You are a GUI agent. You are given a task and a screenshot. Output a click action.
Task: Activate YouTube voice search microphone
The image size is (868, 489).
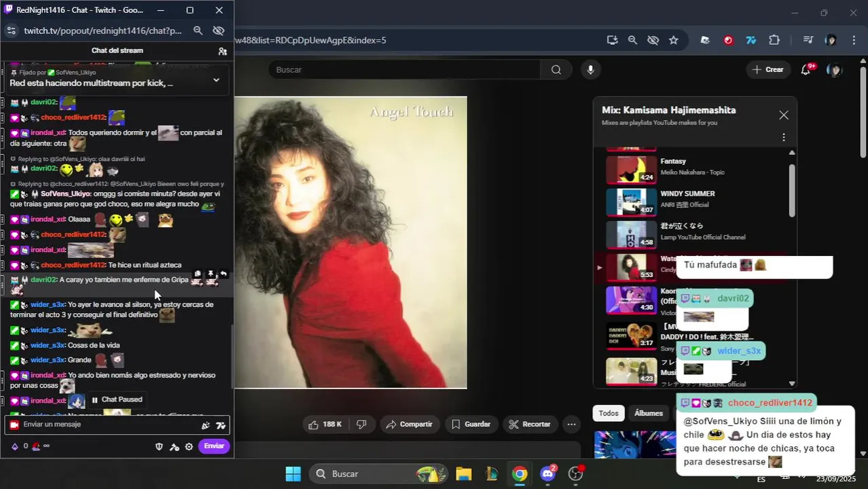coord(590,69)
